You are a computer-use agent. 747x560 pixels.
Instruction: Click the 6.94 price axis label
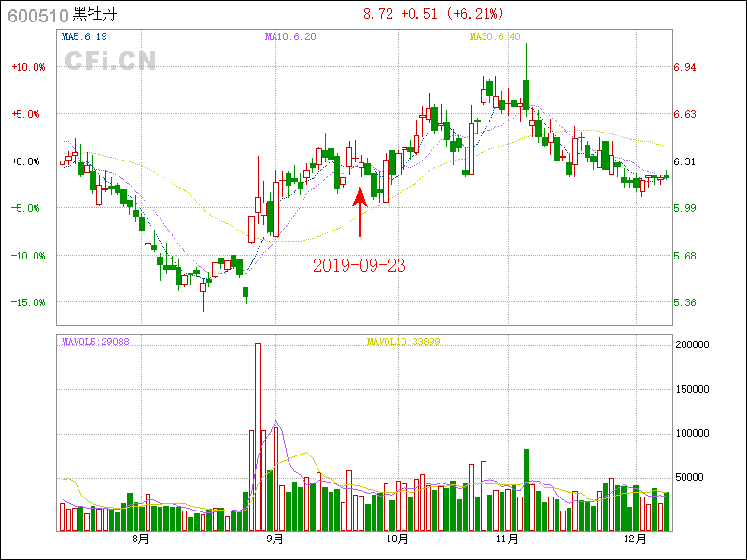click(685, 67)
